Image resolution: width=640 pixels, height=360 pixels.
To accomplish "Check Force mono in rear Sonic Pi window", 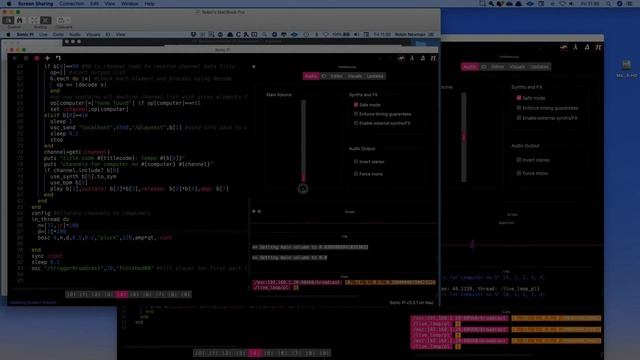I will pyautogui.click(x=519, y=173).
